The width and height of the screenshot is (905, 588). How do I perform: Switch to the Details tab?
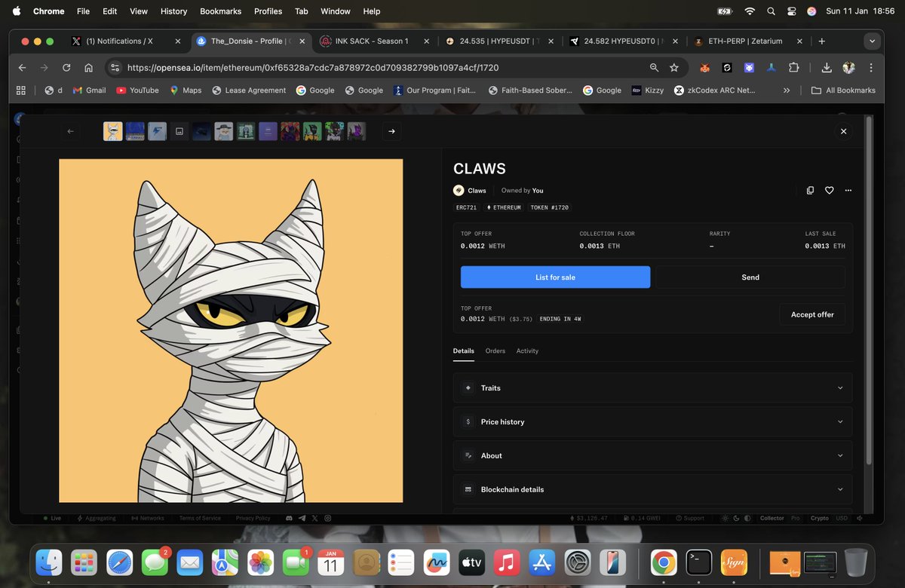pyautogui.click(x=464, y=351)
